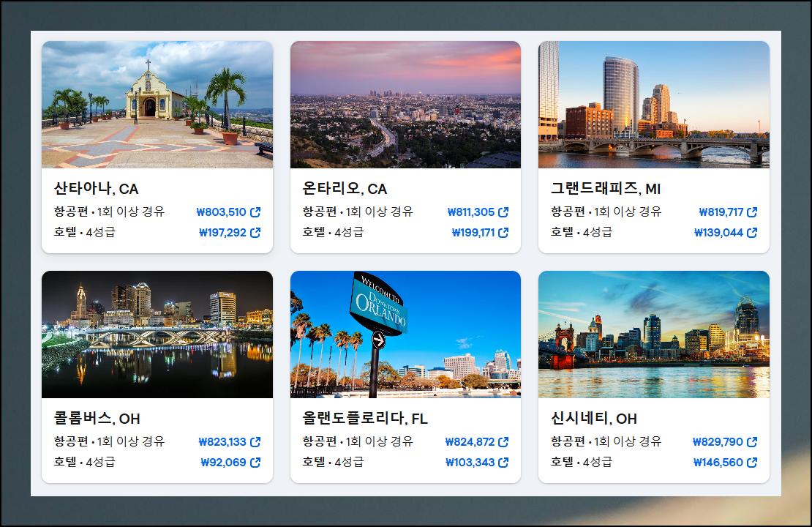Open external link icon beside ₩819,717

click(752, 212)
